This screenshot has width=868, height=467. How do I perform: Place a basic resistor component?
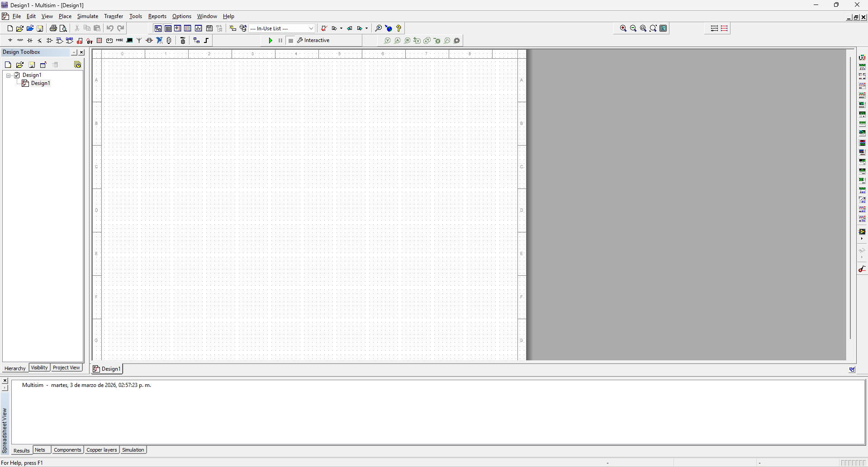pyautogui.click(x=20, y=40)
